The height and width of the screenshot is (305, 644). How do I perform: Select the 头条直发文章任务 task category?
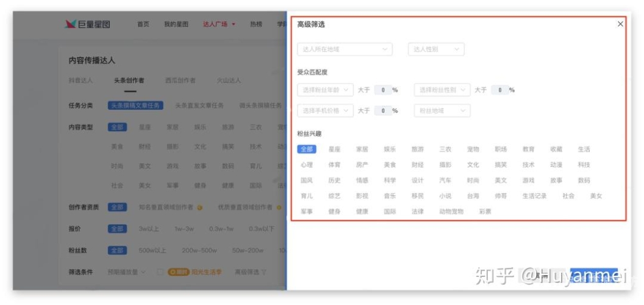click(x=199, y=106)
